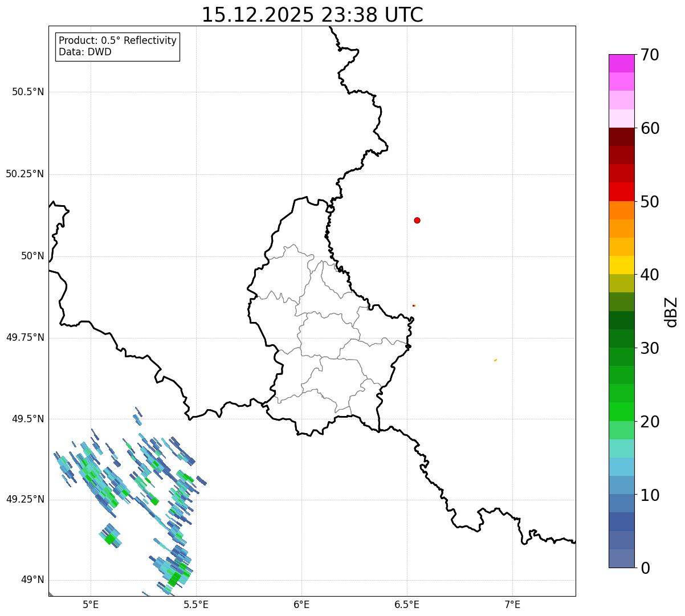The height and width of the screenshot is (616, 685).
Task: Click the small red echo near 6.5°E
Action: pyautogui.click(x=414, y=305)
